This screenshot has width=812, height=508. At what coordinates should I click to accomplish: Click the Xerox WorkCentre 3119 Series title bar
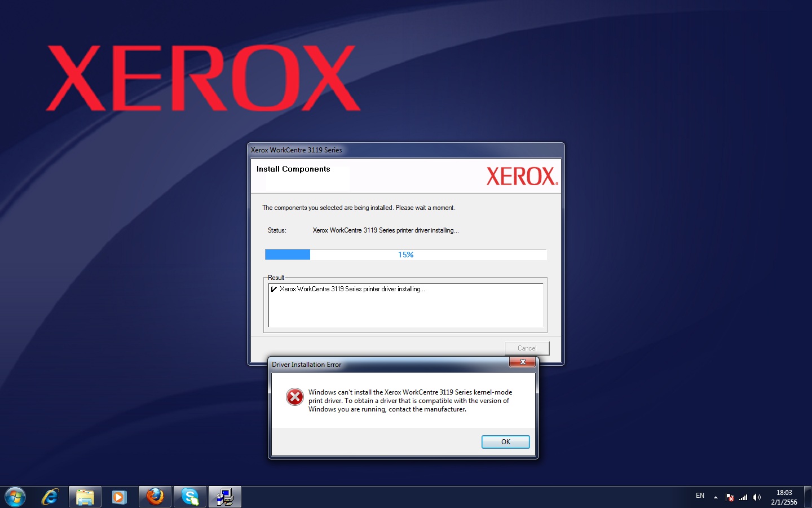pyautogui.click(x=405, y=150)
